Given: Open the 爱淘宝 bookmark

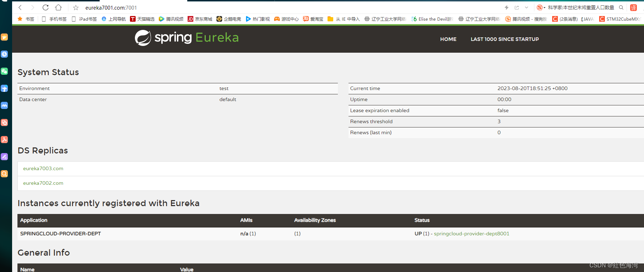Looking at the screenshot, I should 313,19.
